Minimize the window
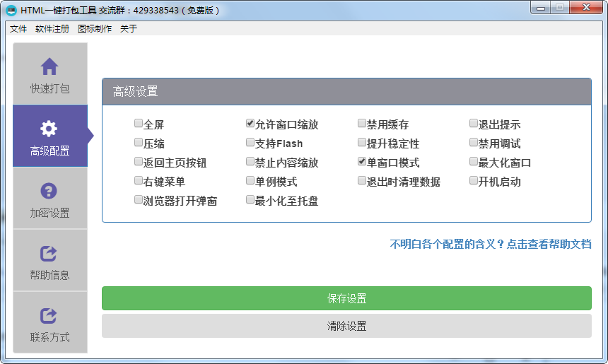 tap(541, 7)
